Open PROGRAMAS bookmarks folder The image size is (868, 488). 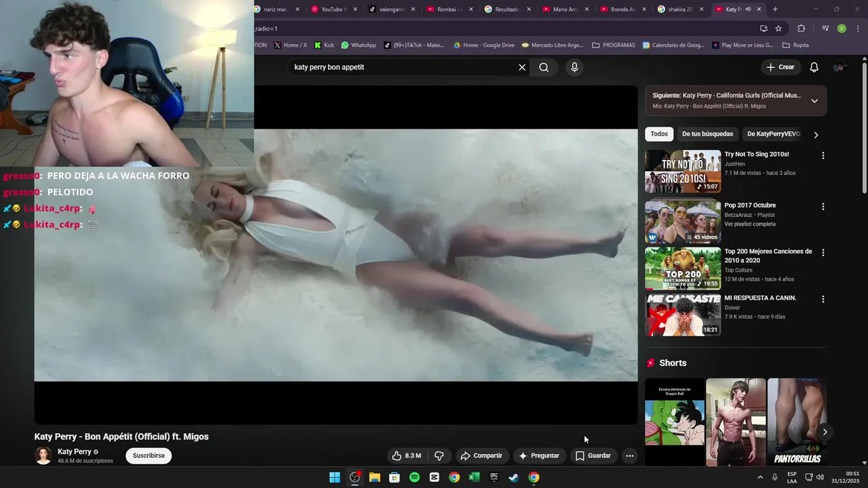tap(614, 45)
